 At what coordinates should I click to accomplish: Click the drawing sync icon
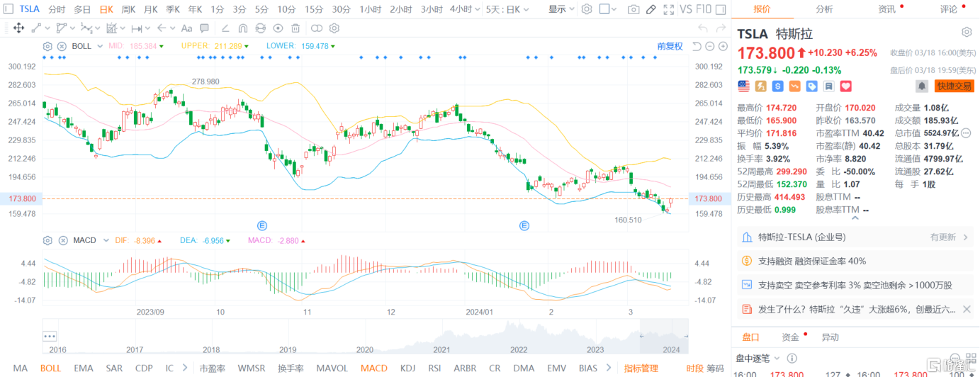[x=260, y=28]
